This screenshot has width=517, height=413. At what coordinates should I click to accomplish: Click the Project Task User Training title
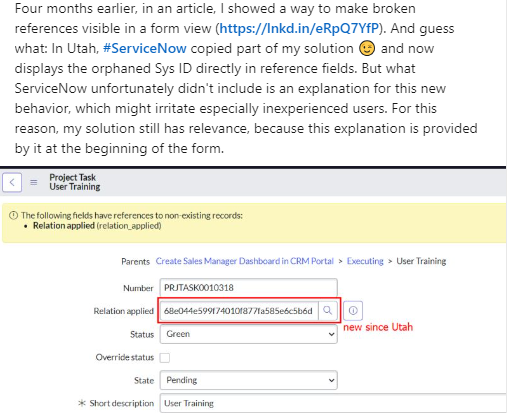75,182
